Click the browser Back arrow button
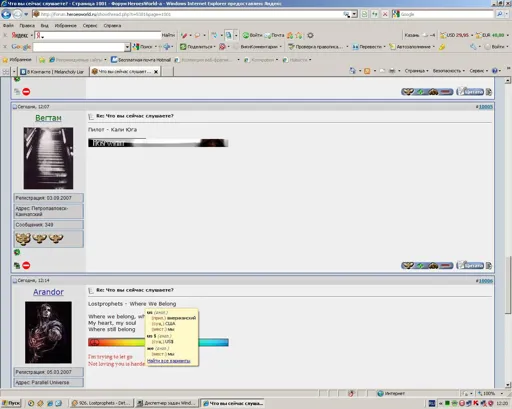Image resolution: width=512 pixels, height=409 pixels. 6,14
